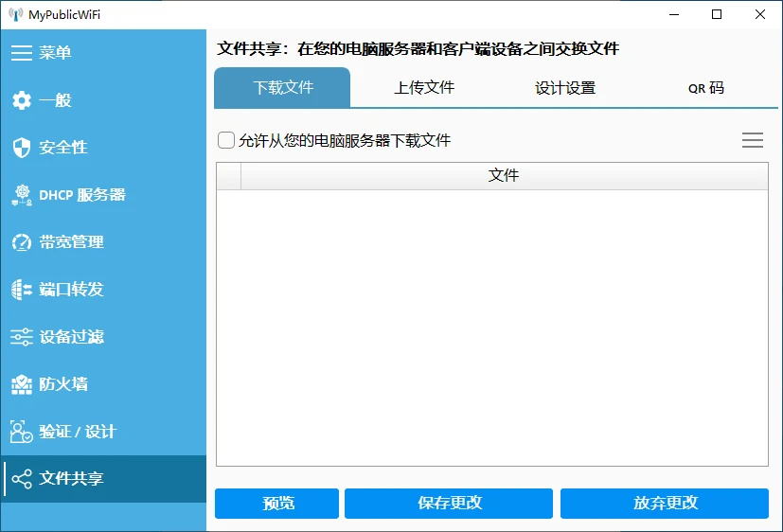Screen dimensions: 783x532
Task: Open the 设计设置 tab
Action: tap(565, 88)
